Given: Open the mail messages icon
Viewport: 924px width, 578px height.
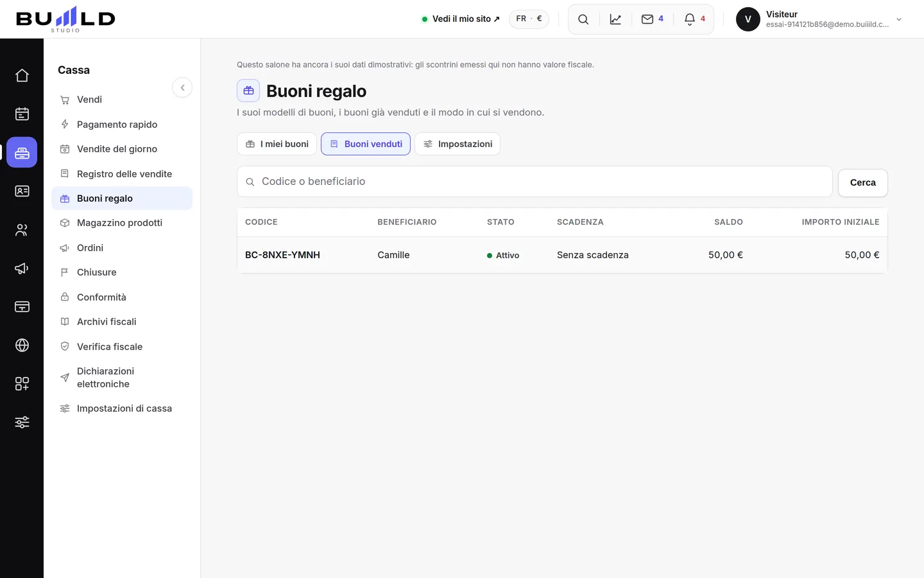Looking at the screenshot, I should (x=653, y=19).
